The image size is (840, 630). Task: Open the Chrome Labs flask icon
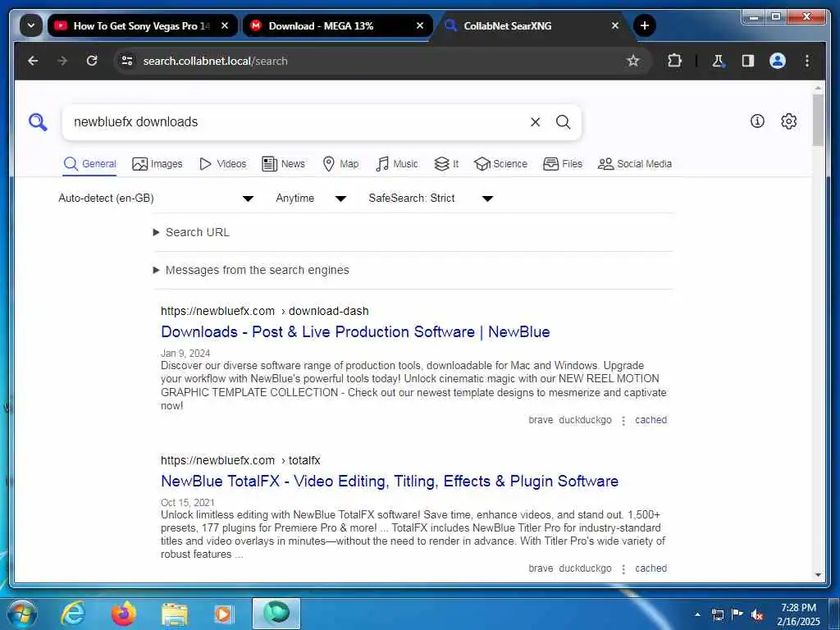click(x=718, y=61)
